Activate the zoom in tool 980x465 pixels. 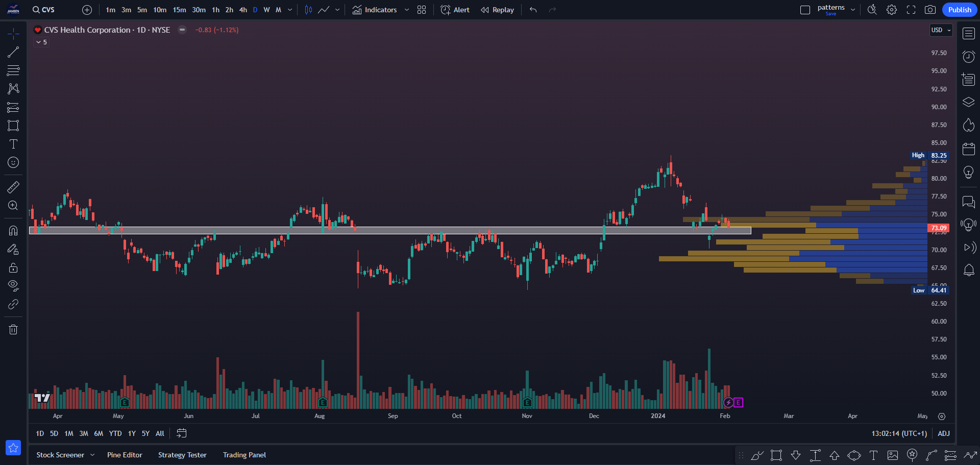[13, 206]
